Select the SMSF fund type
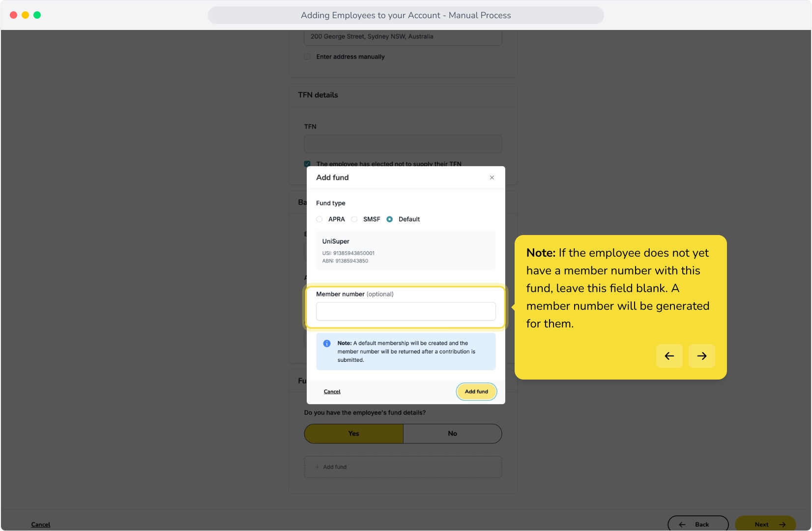Screen dimensions: 812x531 pyautogui.click(x=354, y=219)
